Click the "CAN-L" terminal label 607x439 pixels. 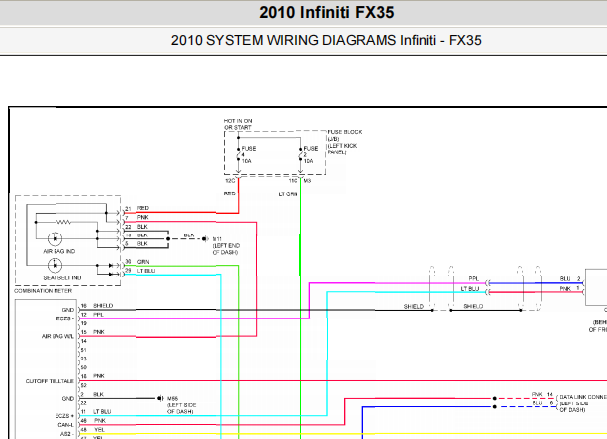click(65, 425)
